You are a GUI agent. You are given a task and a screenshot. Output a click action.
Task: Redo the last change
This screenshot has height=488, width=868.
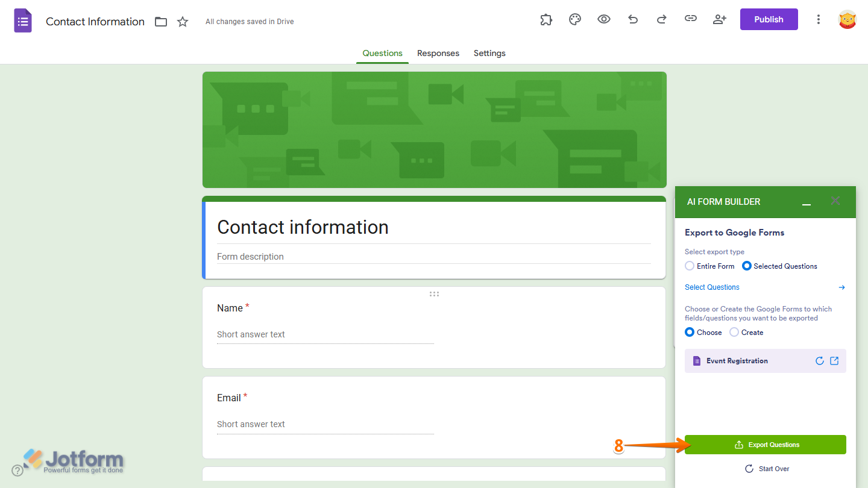click(661, 19)
